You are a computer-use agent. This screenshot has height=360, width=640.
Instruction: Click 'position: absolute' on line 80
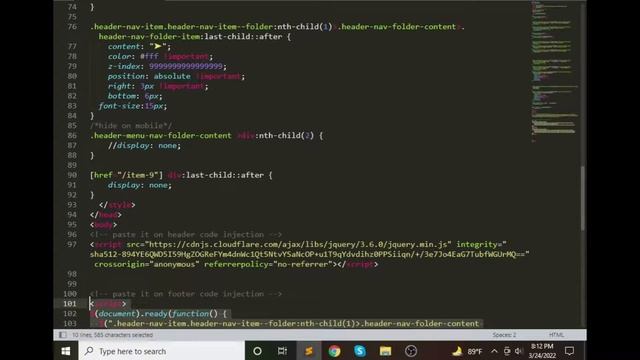149,76
